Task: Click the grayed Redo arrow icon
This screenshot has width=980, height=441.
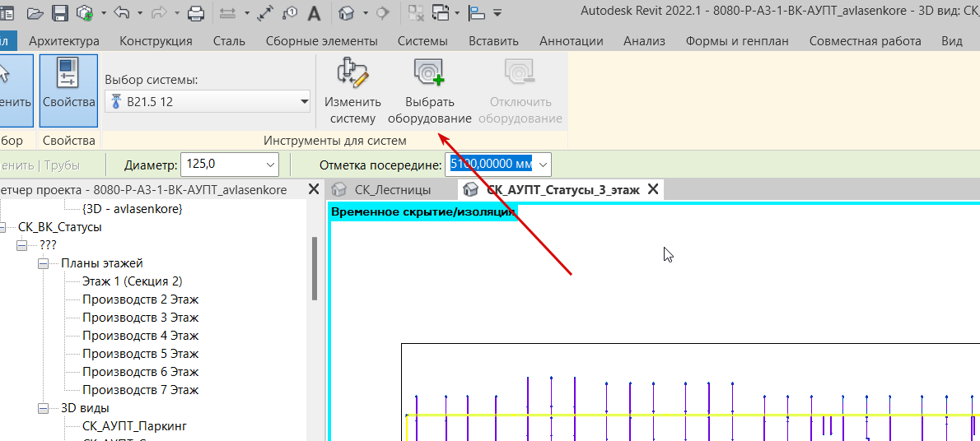Action: click(160, 12)
